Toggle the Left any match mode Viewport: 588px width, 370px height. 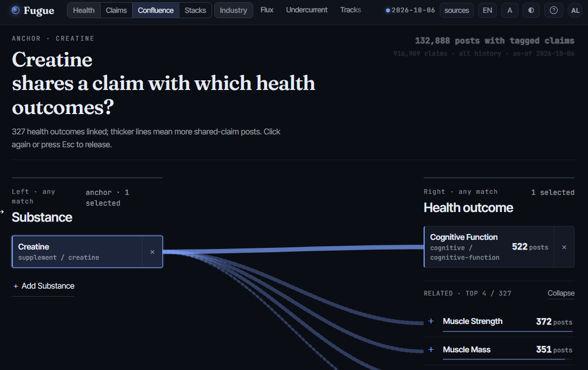[33, 197]
